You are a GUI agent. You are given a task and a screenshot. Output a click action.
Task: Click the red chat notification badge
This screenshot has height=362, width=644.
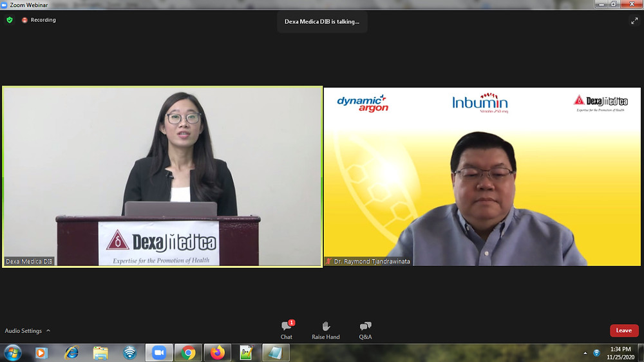tap(292, 323)
